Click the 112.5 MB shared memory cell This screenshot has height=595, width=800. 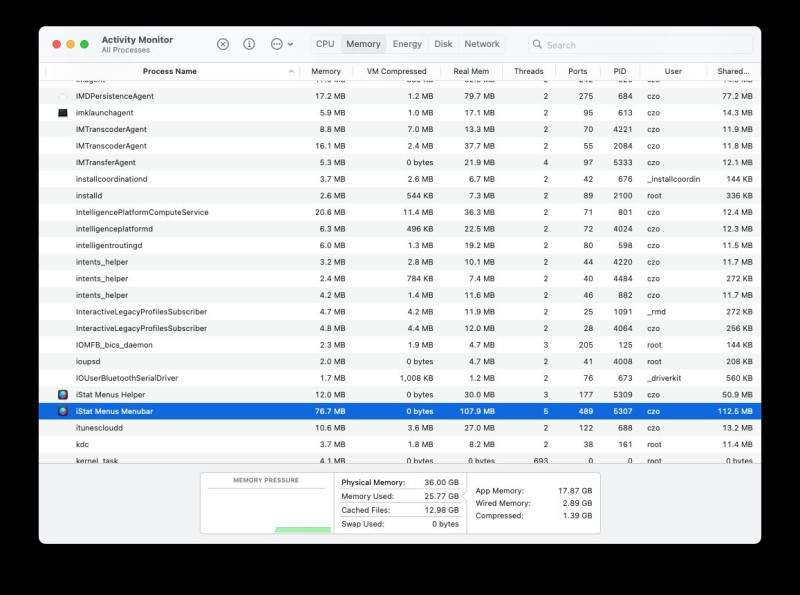[735, 411]
